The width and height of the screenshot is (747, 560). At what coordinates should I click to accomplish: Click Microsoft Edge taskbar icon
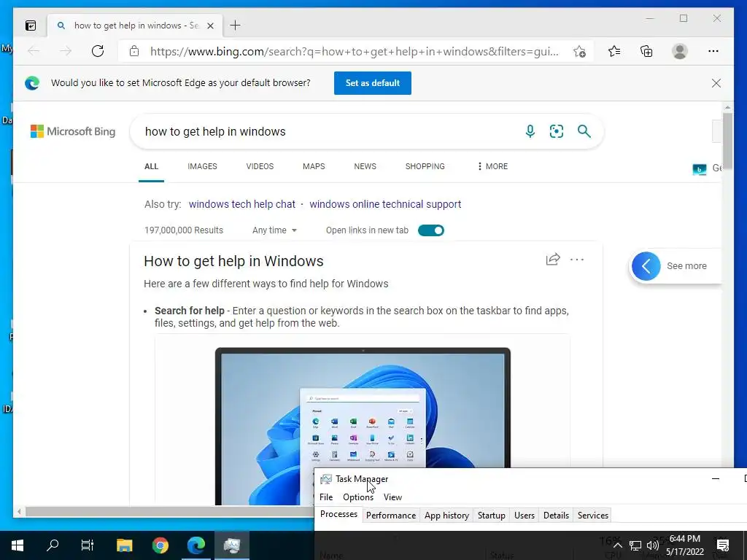pos(196,545)
